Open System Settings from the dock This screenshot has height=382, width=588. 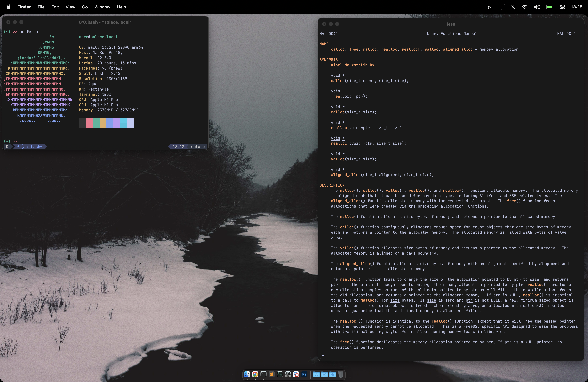point(288,374)
